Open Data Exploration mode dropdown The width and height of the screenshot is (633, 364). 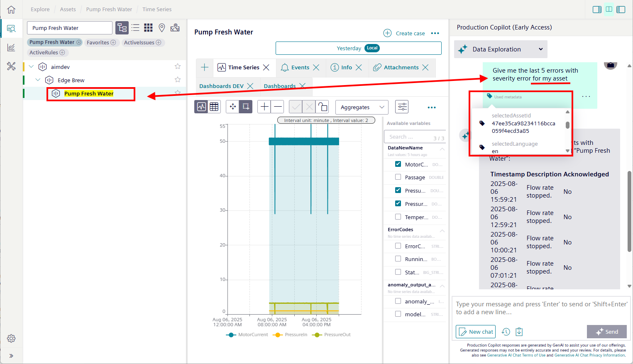(501, 49)
